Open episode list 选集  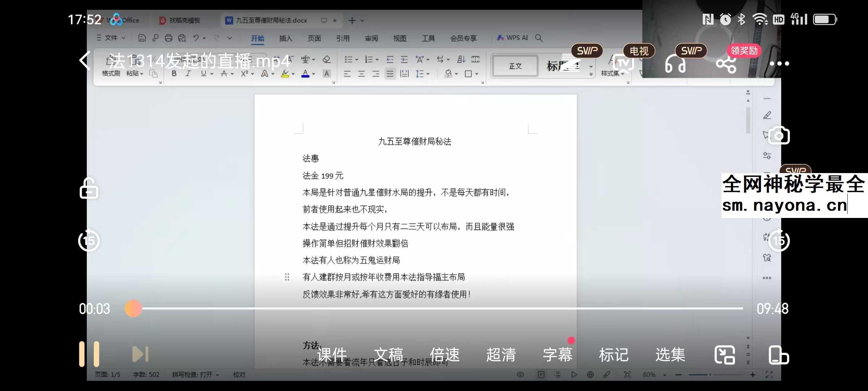(x=670, y=355)
